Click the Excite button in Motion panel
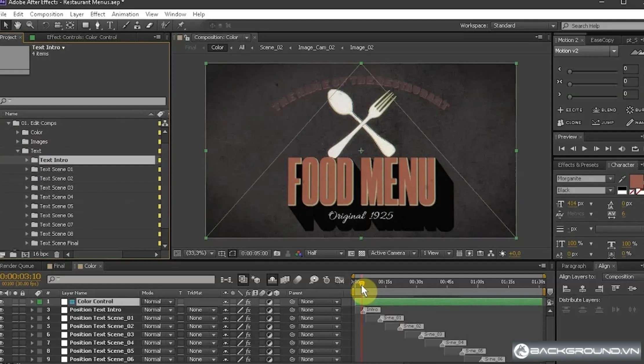Image resolution: width=644 pixels, height=364 pixels. click(570, 110)
